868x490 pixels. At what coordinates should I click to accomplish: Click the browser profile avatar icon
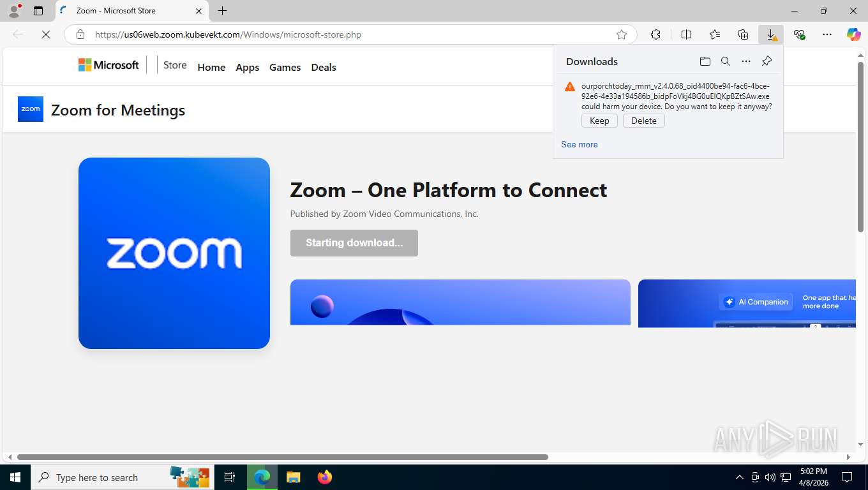14,10
